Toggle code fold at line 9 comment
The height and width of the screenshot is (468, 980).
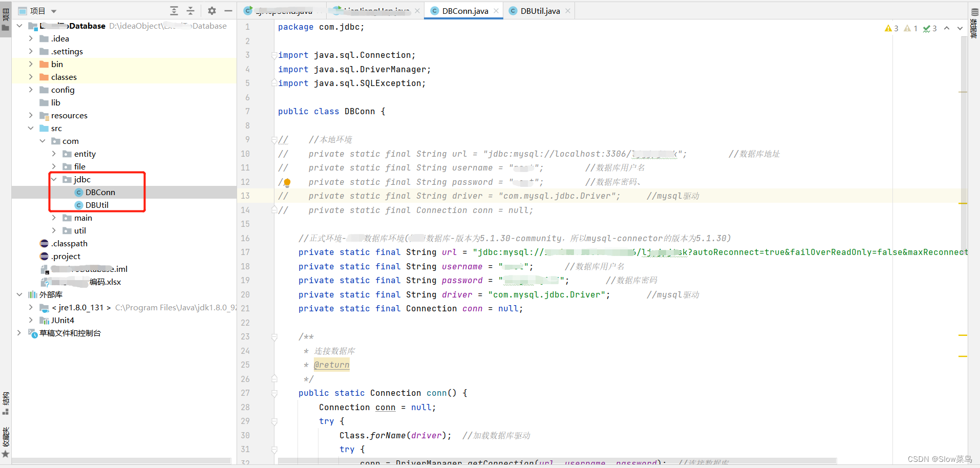click(x=274, y=140)
